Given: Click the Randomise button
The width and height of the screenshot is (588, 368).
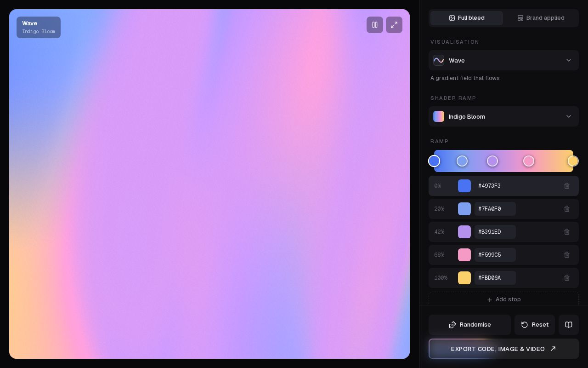Looking at the screenshot, I should pos(469,325).
